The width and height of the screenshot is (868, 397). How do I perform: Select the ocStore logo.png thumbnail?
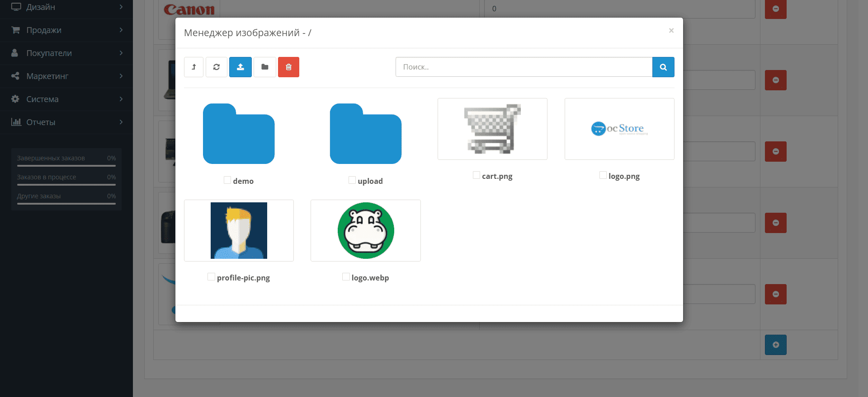tap(619, 129)
